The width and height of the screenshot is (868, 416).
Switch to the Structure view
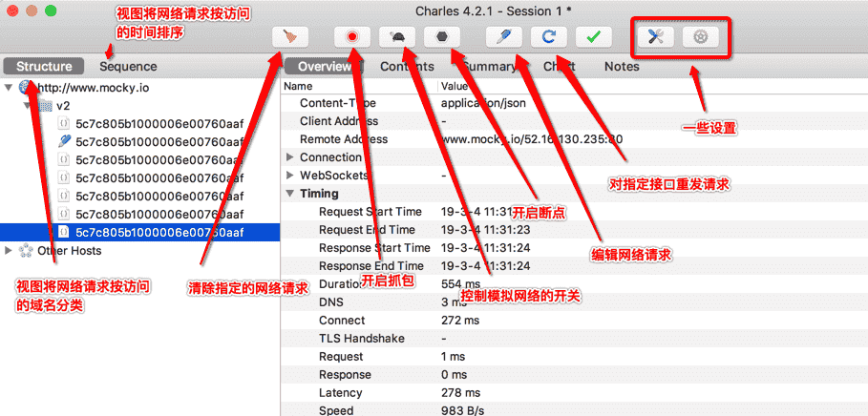[x=44, y=67]
